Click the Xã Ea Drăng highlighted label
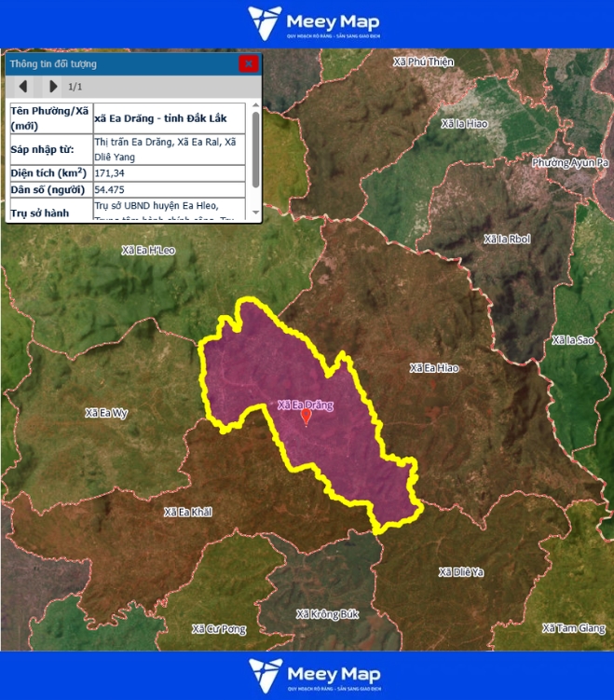Screen dimensions: 614x700 [x=306, y=405]
